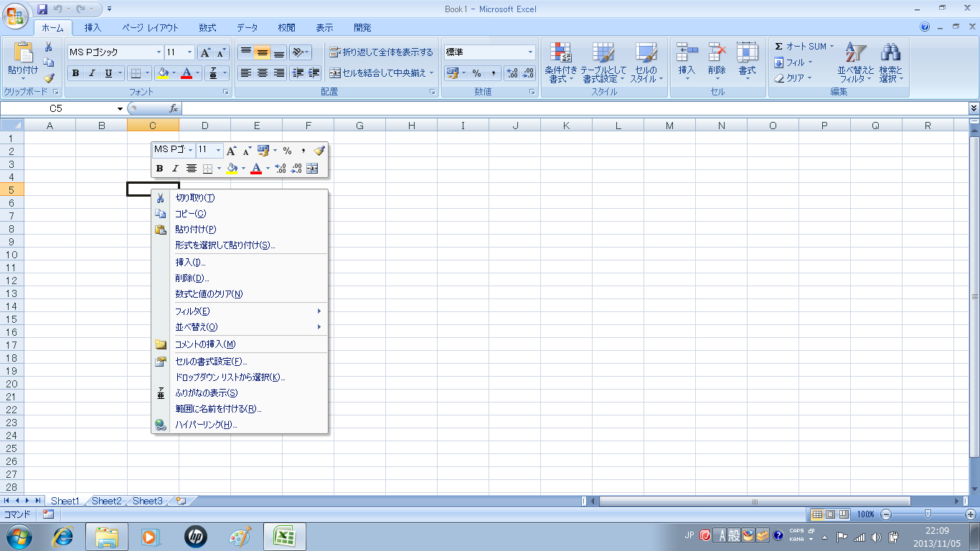Select セルの書式設定 in the context menu
The height and width of the screenshot is (551, 980).
tap(211, 362)
